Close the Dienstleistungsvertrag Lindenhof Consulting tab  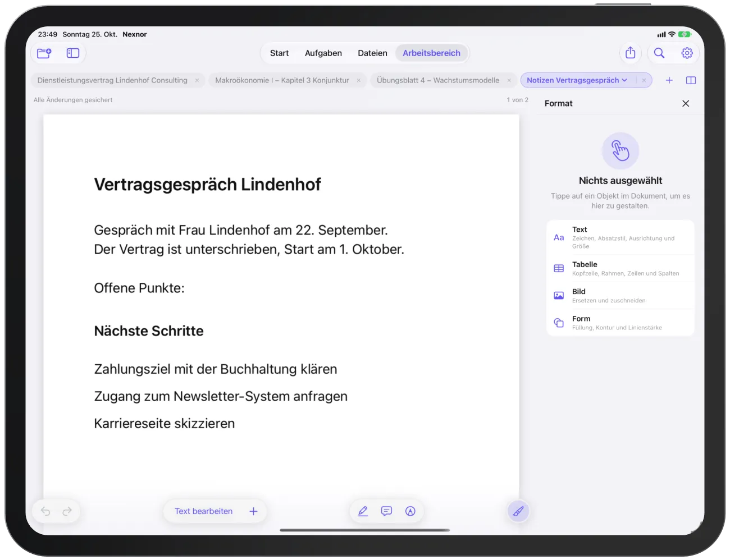[x=197, y=80]
